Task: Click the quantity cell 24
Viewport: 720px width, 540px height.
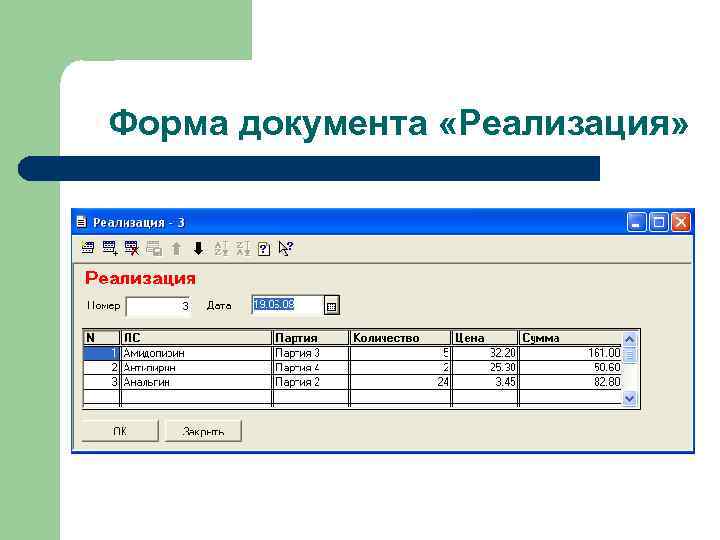Action: pyautogui.click(x=400, y=382)
